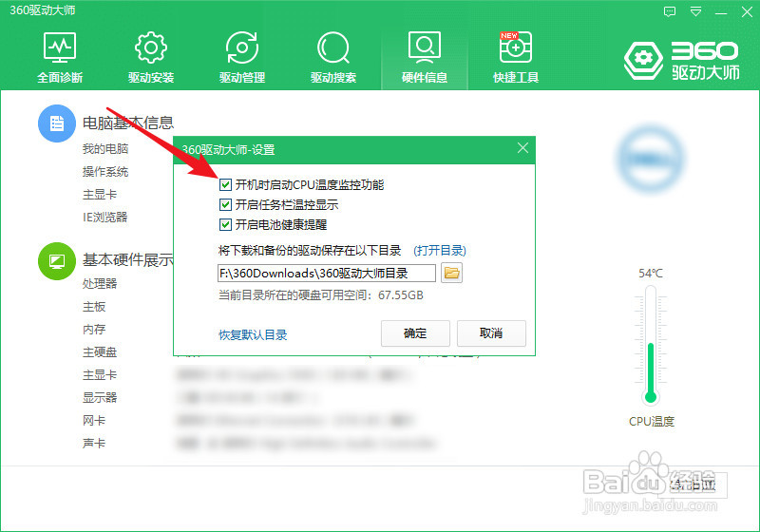Screen dimensions: 760x532
Task: Select 主板 in the hardware list
Action: [x=94, y=307]
